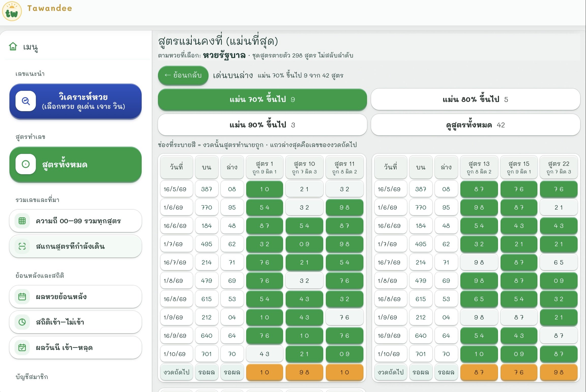586x392 pixels.
Task: Open ผลหวยย้อนหลัง menu item
Action: pyautogui.click(x=76, y=297)
